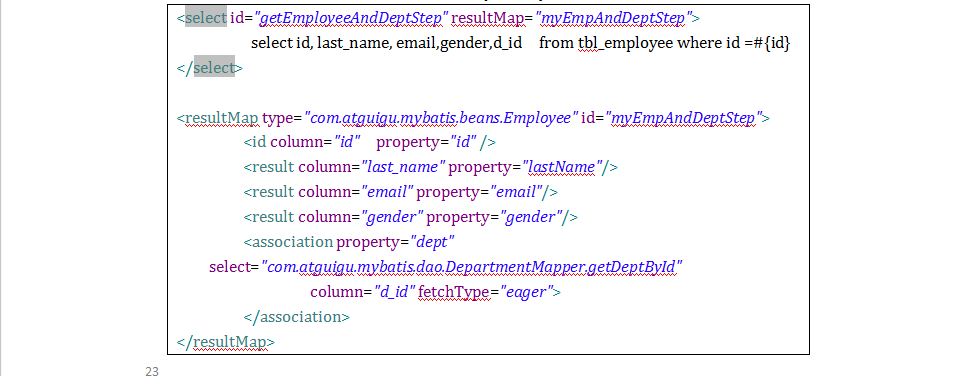Image resolution: width=953 pixels, height=376 pixels.
Task: Click the property value "lastName"
Action: pos(561,167)
